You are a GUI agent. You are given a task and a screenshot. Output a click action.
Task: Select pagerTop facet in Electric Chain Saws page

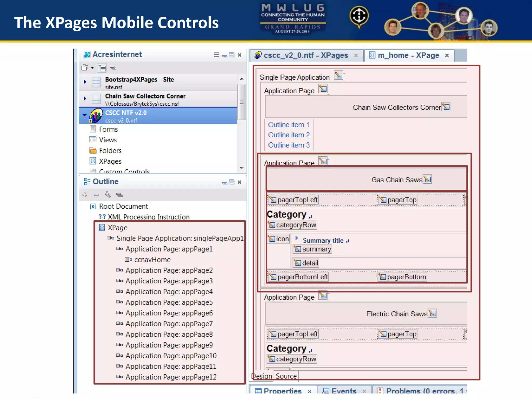pyautogui.click(x=398, y=334)
